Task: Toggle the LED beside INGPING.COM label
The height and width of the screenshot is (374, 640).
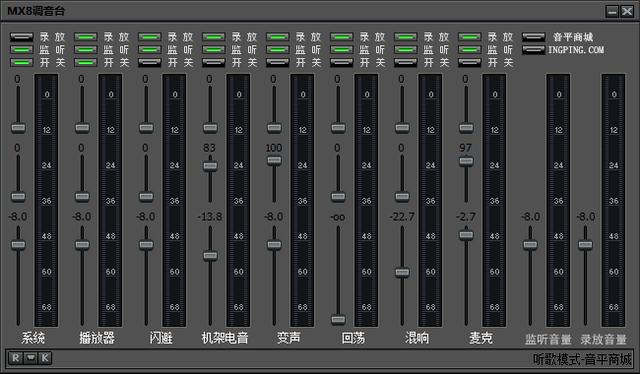Action: pyautogui.click(x=534, y=50)
